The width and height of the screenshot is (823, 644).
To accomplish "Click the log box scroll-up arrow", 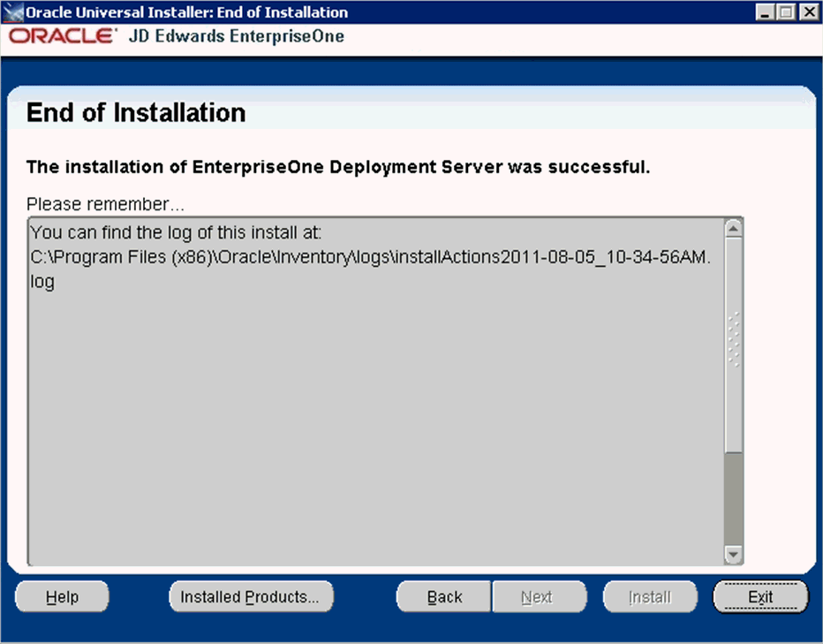I will click(733, 228).
